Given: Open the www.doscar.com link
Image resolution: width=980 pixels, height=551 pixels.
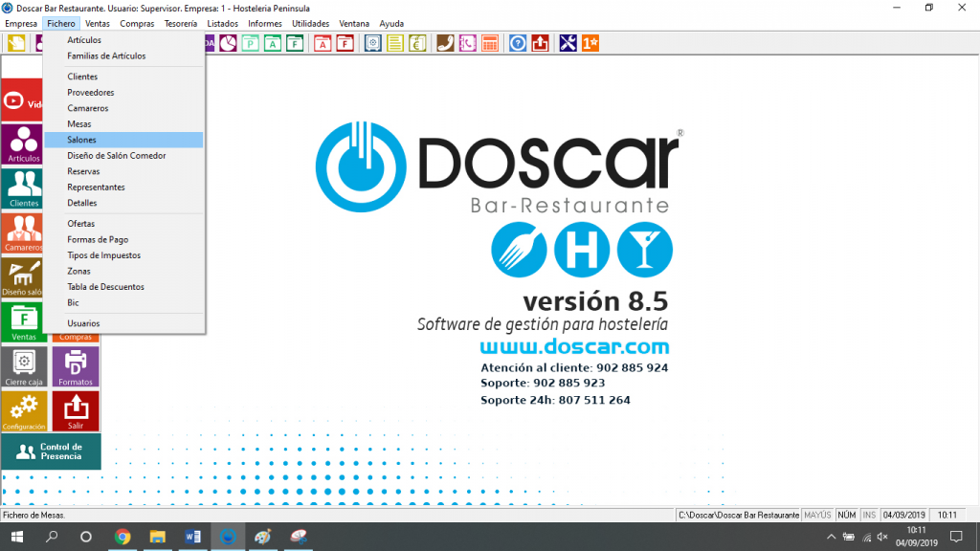Looking at the screenshot, I should pos(574,346).
